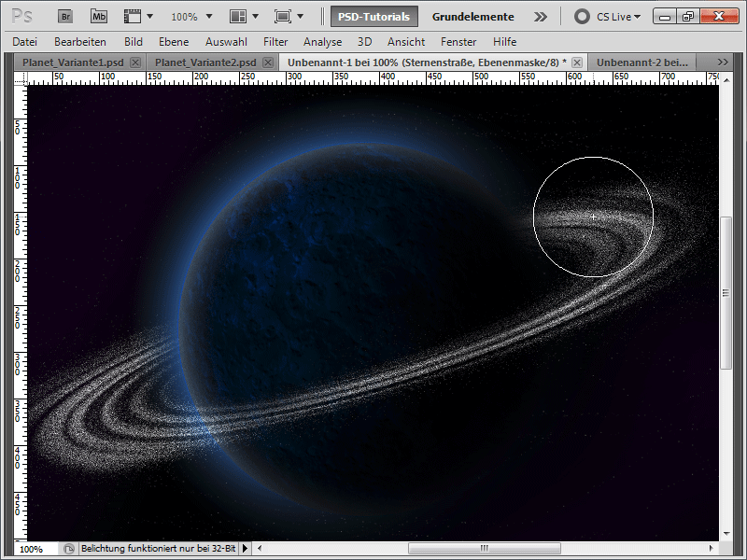This screenshot has height=560, width=747.
Task: Select the PSD-Tutorials workspace
Action: pyautogui.click(x=374, y=17)
